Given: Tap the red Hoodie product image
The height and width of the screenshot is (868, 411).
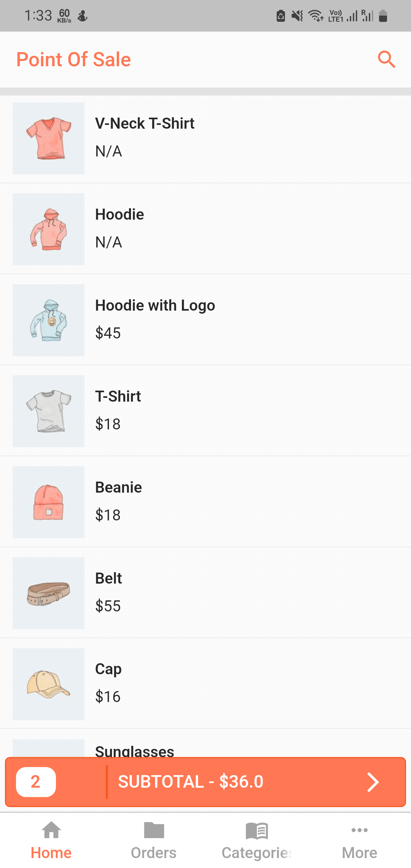Looking at the screenshot, I should click(49, 229).
